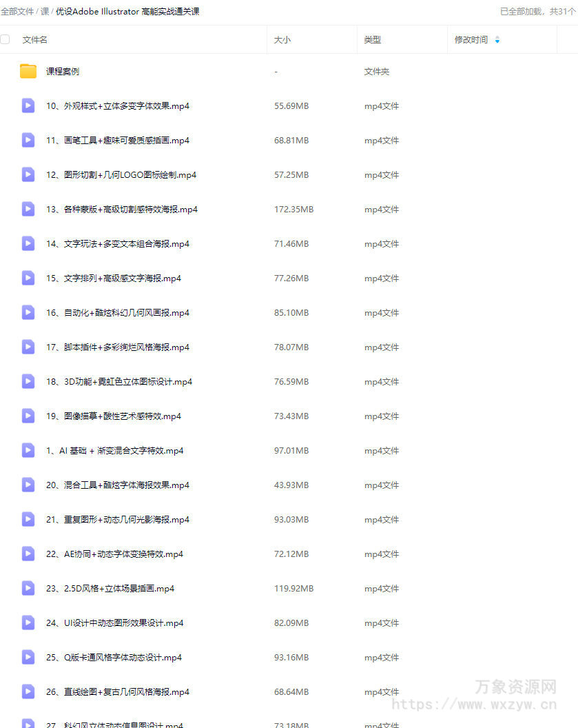Click video icon for 15、文字排列 file
Screen dimensions: 578x728
pyautogui.click(x=28, y=278)
